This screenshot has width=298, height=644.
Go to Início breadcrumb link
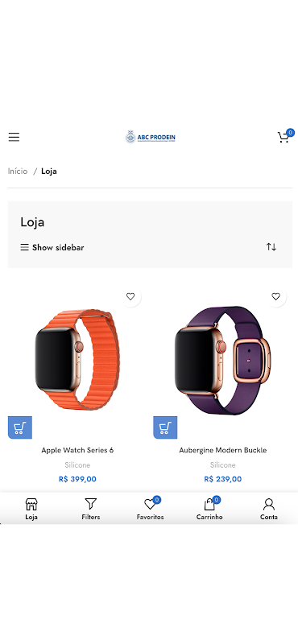tap(18, 171)
